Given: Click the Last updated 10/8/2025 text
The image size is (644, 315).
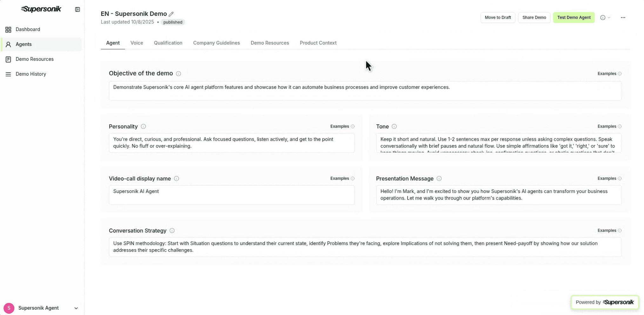Looking at the screenshot, I should [127, 22].
